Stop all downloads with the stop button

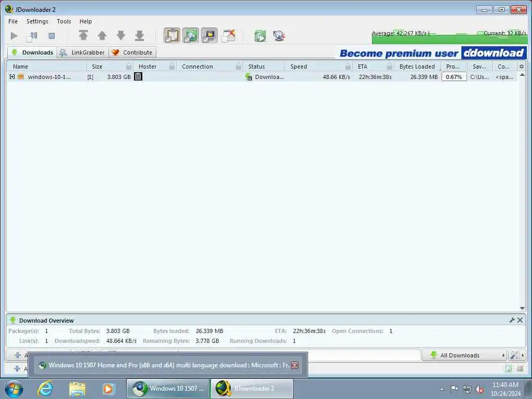[51, 36]
